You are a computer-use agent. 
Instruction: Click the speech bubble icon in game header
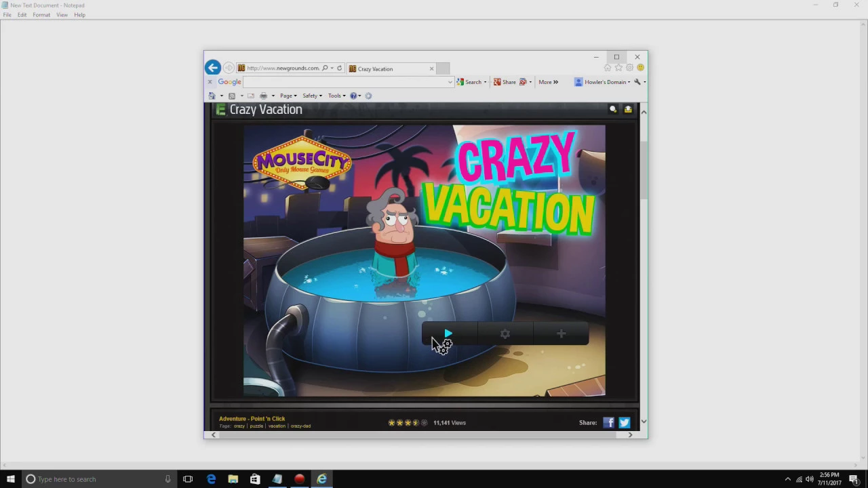tap(613, 109)
